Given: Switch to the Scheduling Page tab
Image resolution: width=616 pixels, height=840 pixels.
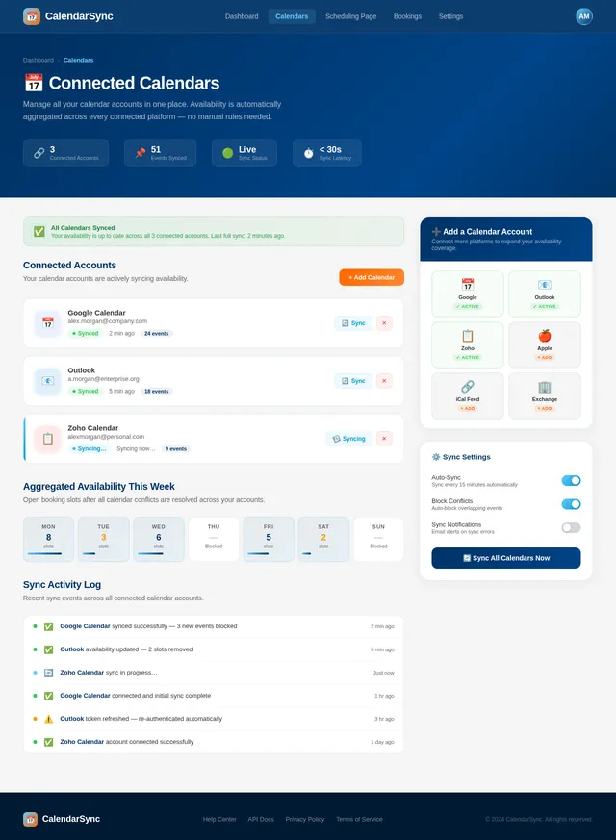Looking at the screenshot, I should (350, 16).
